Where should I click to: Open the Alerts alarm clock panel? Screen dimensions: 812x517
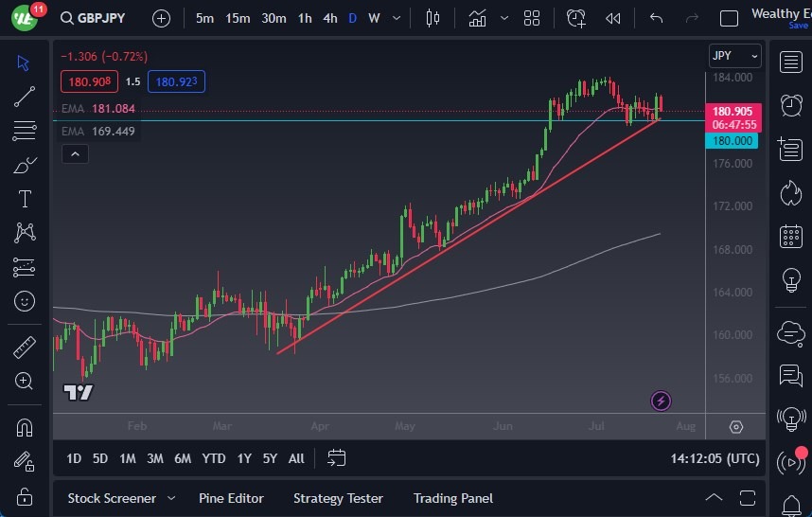point(790,105)
